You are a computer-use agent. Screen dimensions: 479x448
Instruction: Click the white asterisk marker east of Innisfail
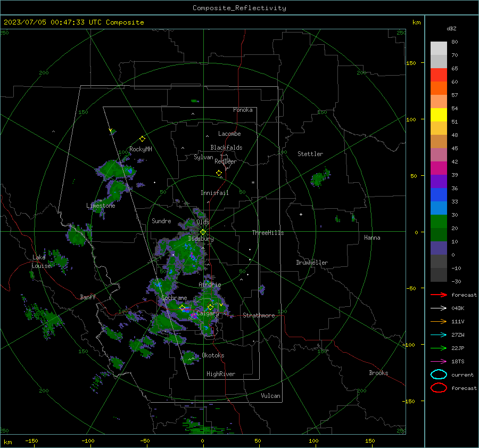[253, 183]
